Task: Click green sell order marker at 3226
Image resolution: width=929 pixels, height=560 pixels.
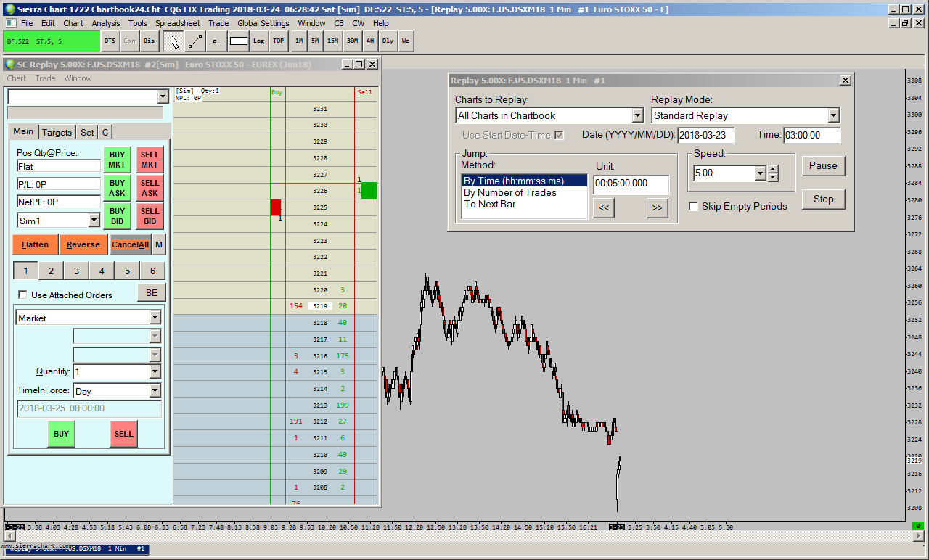Action: (x=369, y=191)
